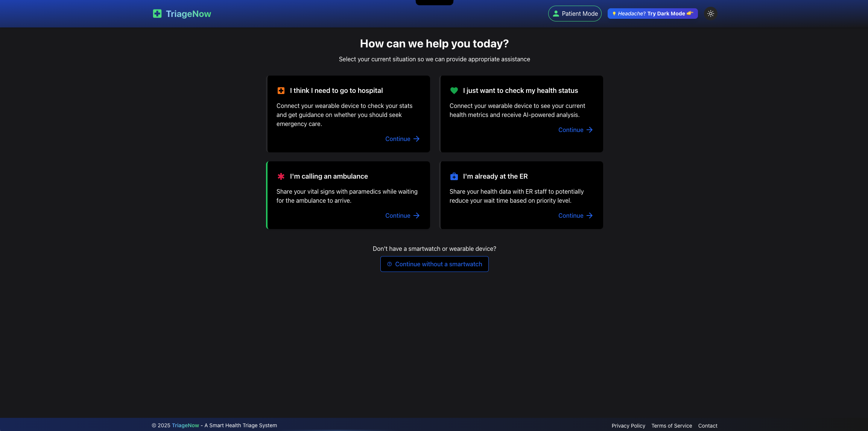Toggle the sun theme switch icon
This screenshot has width=868, height=431.
[x=710, y=14]
